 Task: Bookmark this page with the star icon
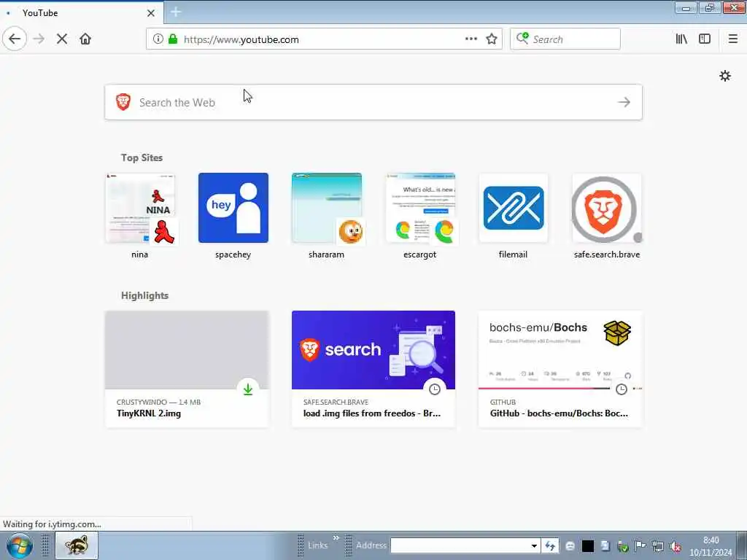(492, 39)
